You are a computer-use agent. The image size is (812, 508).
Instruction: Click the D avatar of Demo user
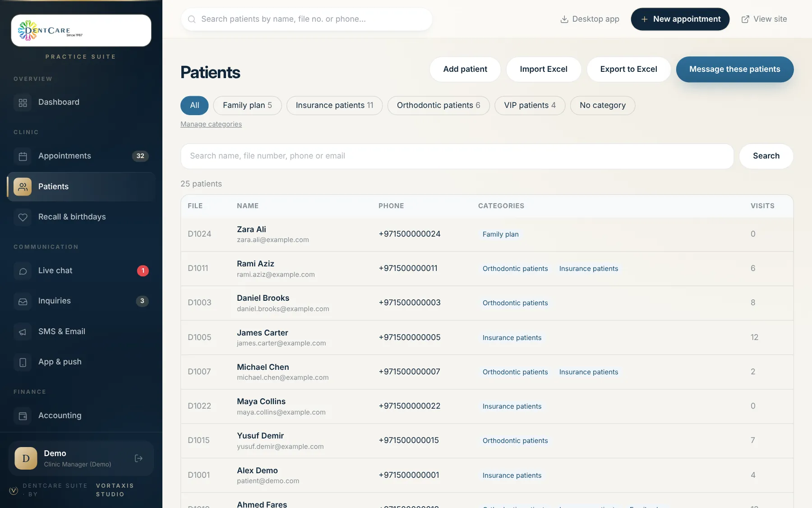26,458
